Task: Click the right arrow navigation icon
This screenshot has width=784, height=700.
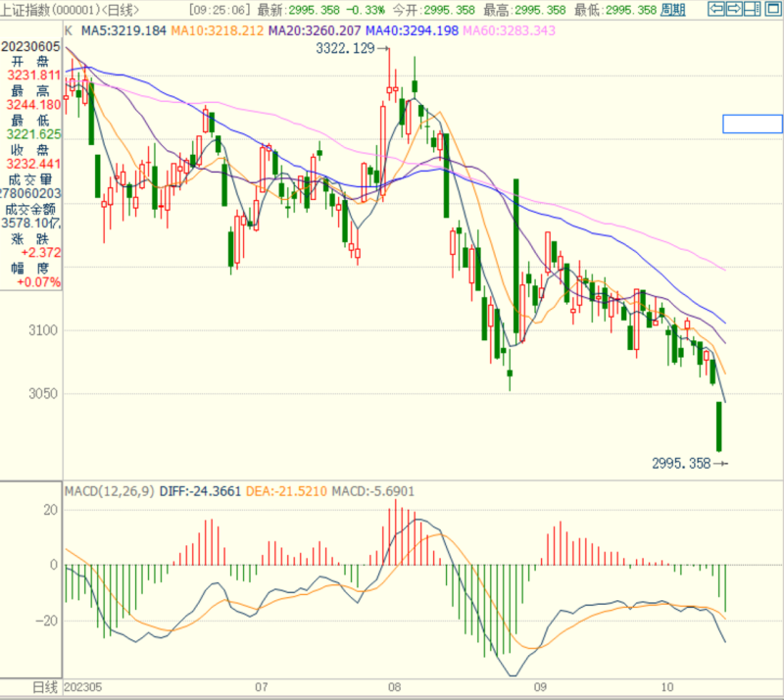Action: point(733,9)
